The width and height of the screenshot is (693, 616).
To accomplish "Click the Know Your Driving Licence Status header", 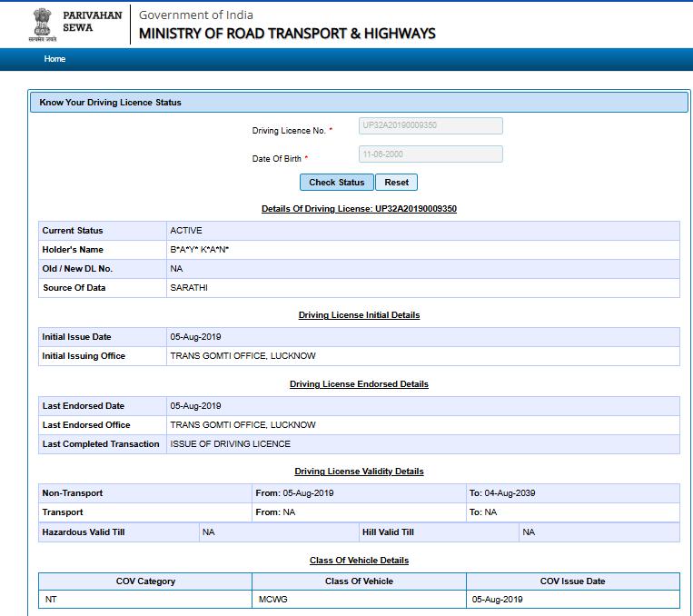I will (x=111, y=103).
